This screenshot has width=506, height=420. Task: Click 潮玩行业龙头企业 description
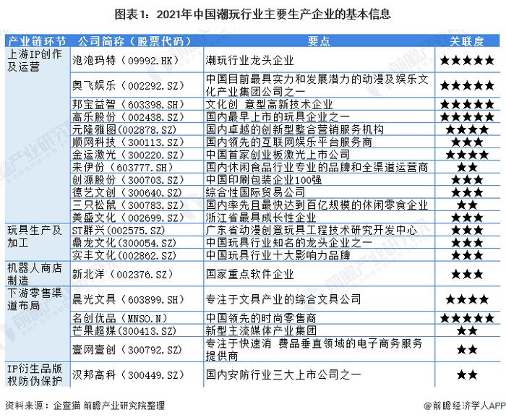point(250,61)
